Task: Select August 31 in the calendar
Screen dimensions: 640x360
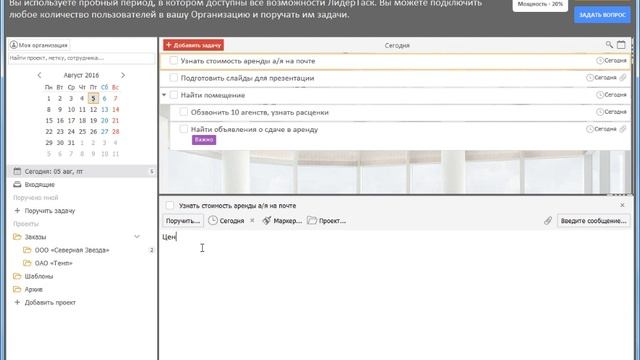Action: tap(71, 142)
